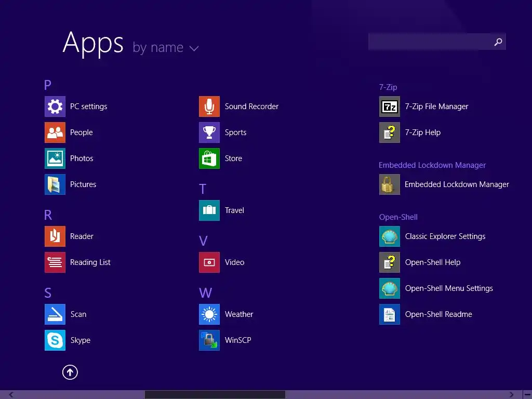Launch the Reader app icon
The image size is (532, 399).
pos(55,236)
